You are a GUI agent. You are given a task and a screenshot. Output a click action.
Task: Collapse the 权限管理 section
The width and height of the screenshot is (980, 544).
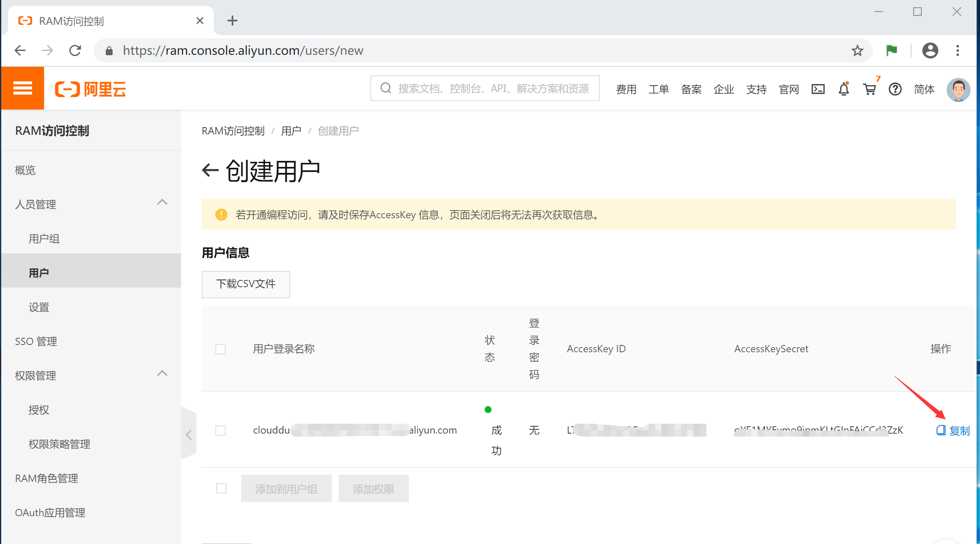click(162, 373)
